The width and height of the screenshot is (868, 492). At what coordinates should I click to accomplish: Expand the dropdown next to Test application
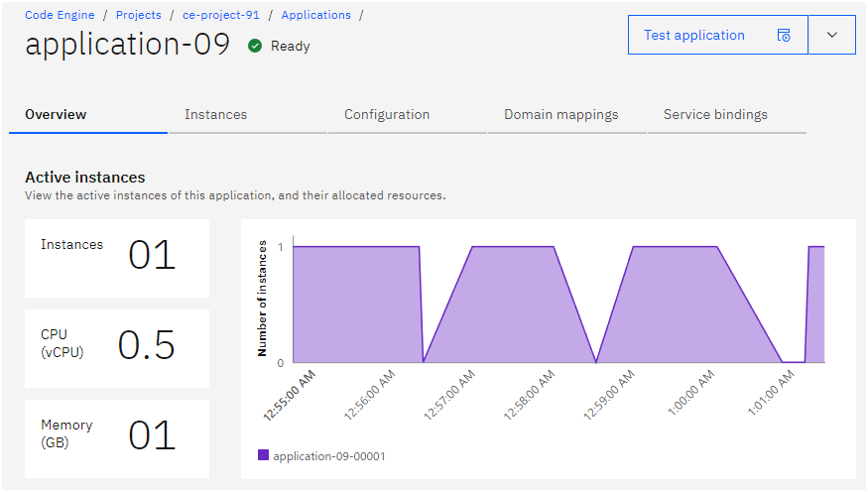pos(832,35)
